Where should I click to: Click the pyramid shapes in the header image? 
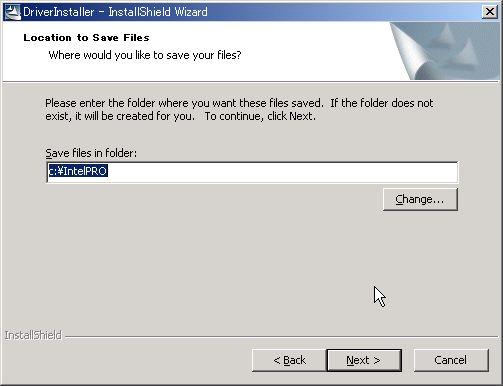[x=458, y=47]
